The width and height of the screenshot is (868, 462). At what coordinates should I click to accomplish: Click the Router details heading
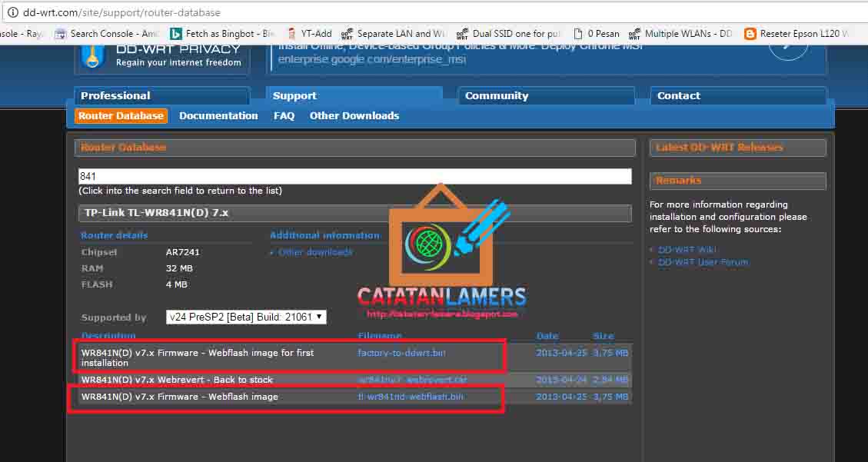[x=114, y=236]
